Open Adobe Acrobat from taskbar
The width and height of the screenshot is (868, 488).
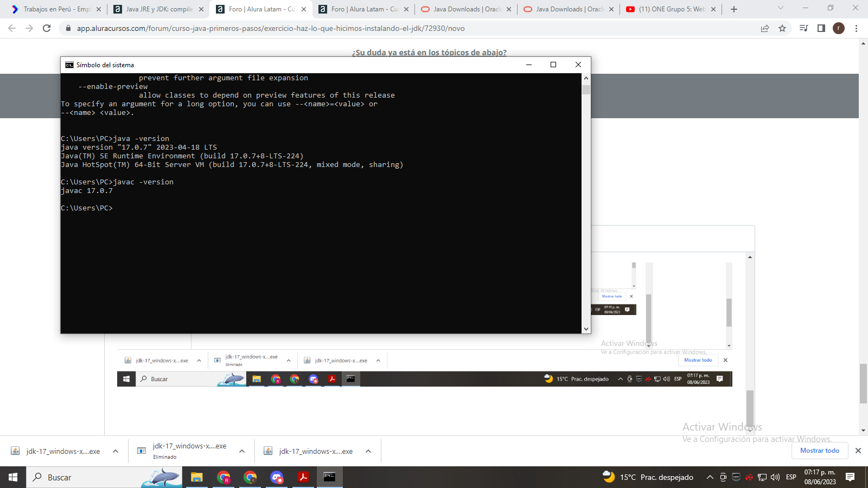tap(303, 477)
